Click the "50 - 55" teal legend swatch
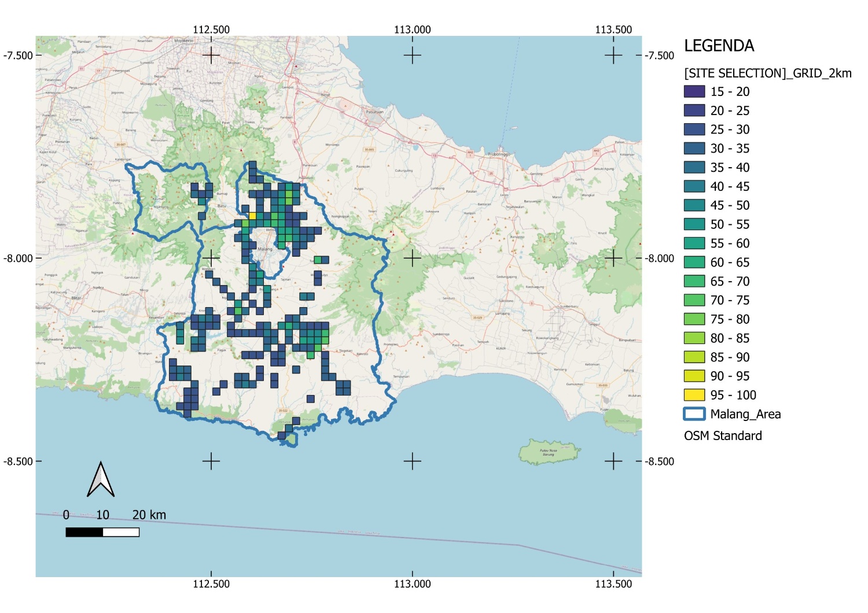868x613 pixels. point(694,224)
